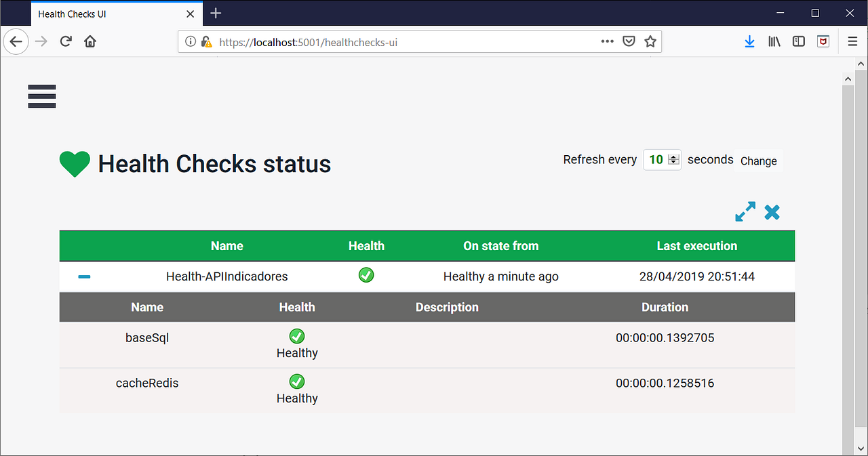Open the Firefox library icon
Viewport: 868px width, 456px height.
(774, 41)
